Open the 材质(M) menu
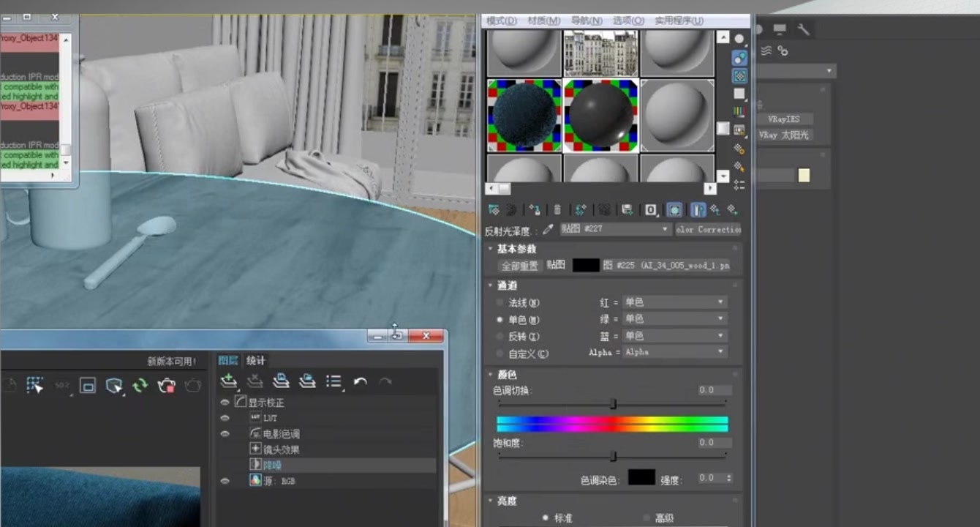980x527 pixels. [x=544, y=20]
